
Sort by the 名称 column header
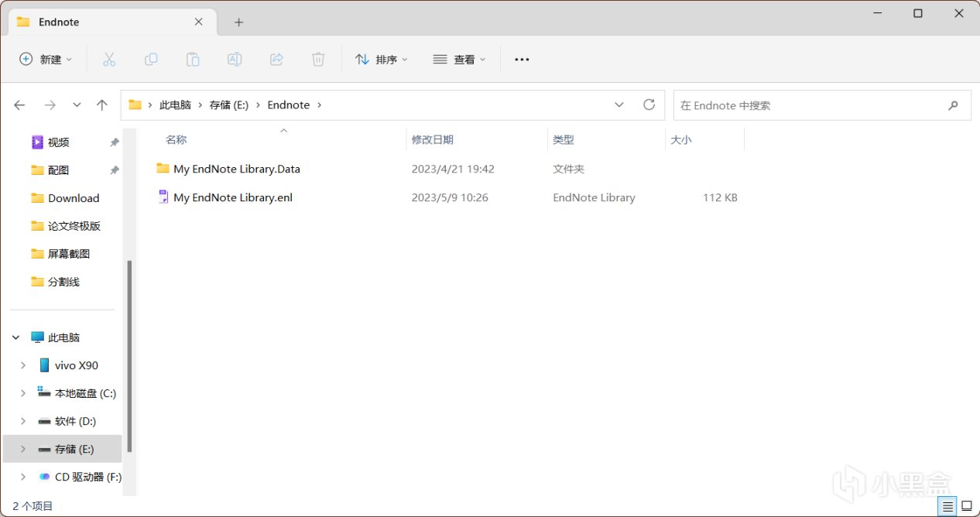[176, 140]
